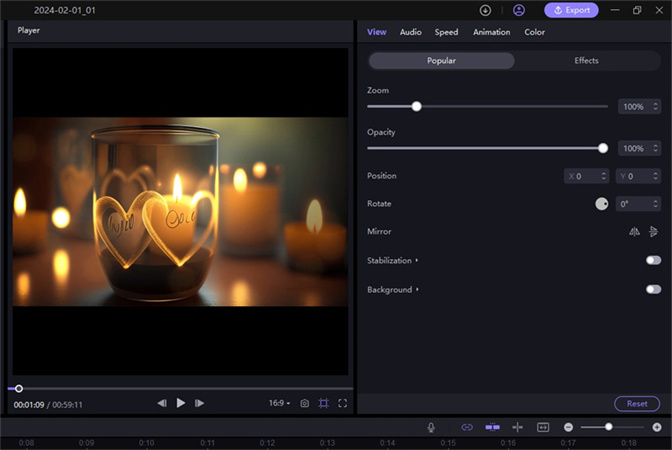Enter fullscreen preview mode

[342, 403]
